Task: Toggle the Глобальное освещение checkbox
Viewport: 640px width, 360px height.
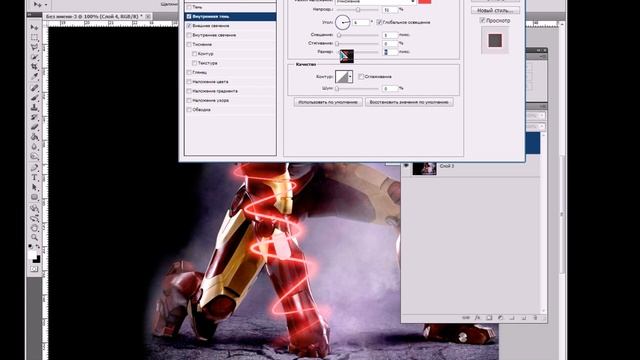Action: pos(379,22)
